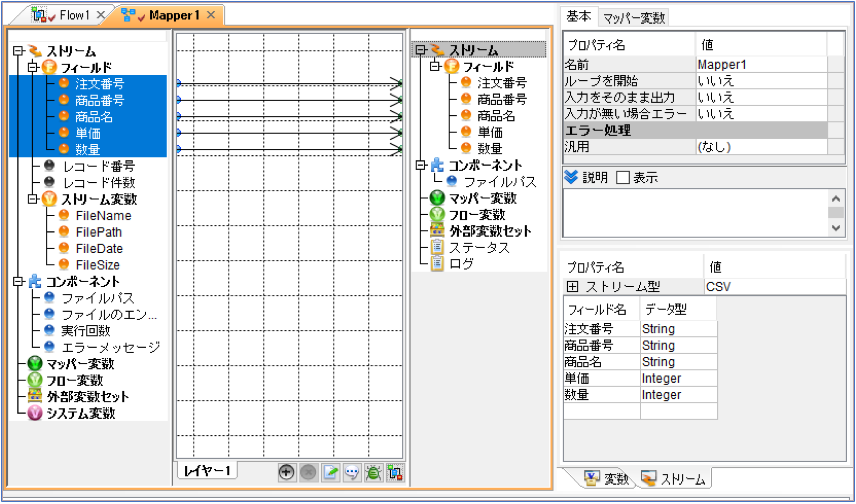Click the grayed-out delete layer icon
Viewport: 856px width, 504px height.
(x=309, y=472)
